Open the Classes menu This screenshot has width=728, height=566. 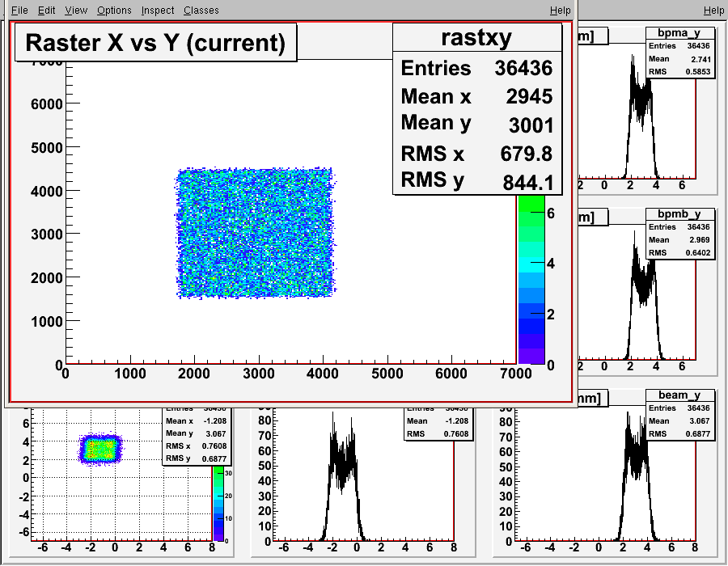pyautogui.click(x=201, y=11)
